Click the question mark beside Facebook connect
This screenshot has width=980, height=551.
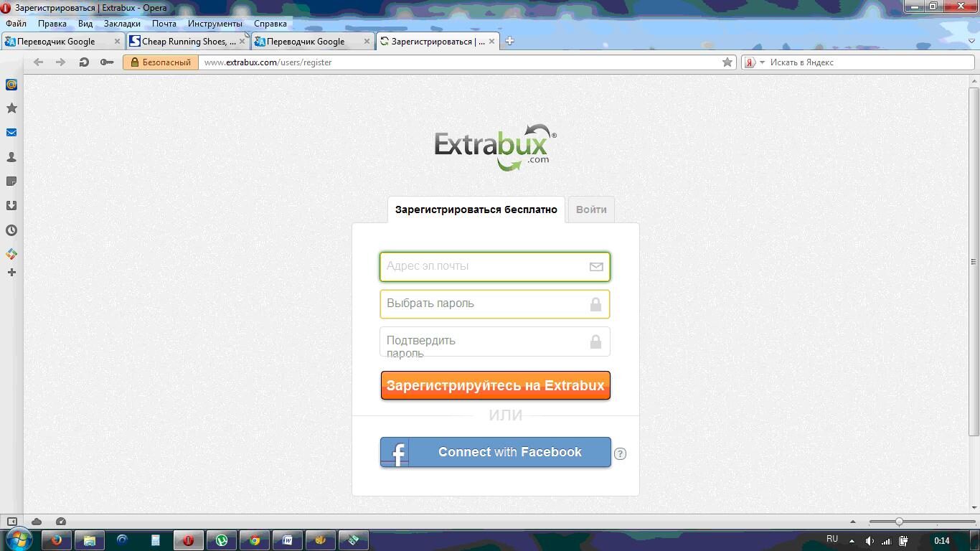tap(620, 453)
